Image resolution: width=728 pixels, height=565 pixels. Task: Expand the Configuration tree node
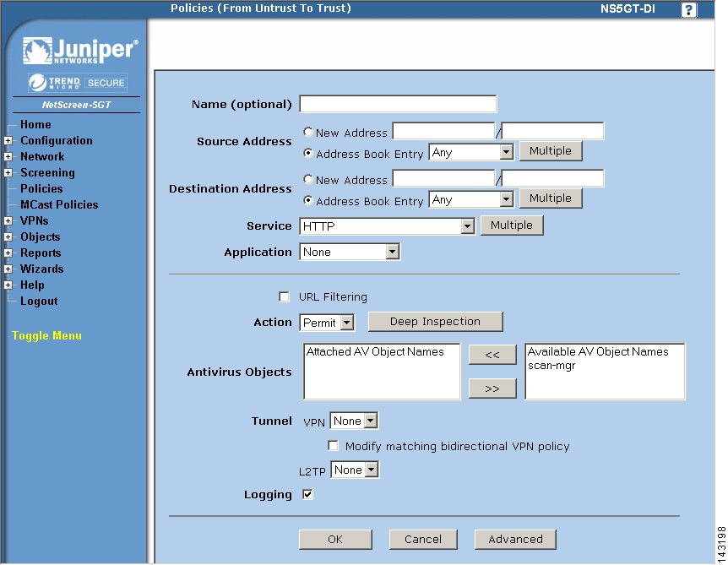[8, 141]
